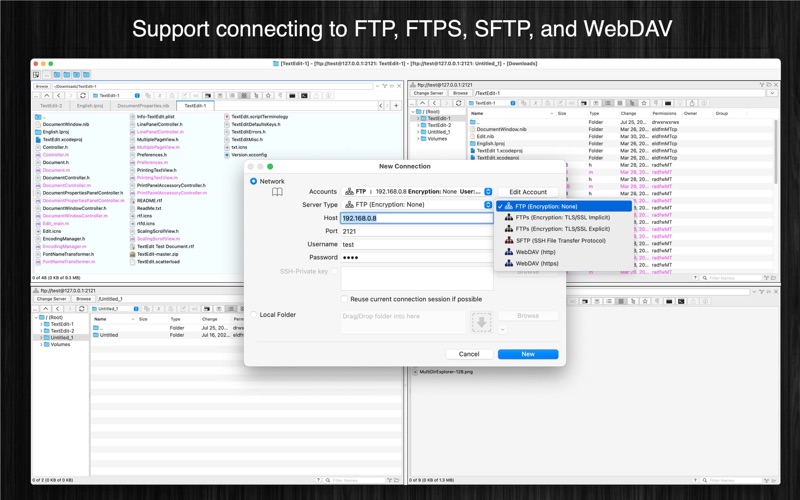800x500 pixels.
Task: Open path dropdown chevron in top-left pane
Action: [x=378, y=86]
